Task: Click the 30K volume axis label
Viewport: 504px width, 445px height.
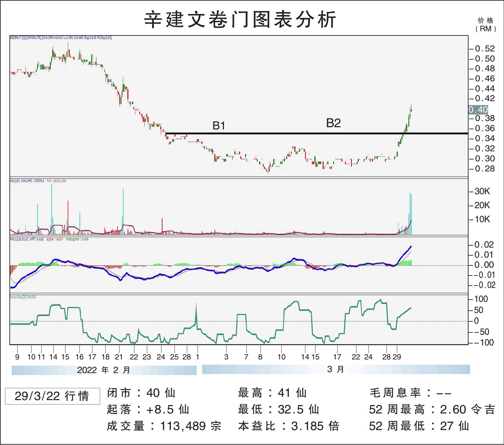Action: point(482,191)
